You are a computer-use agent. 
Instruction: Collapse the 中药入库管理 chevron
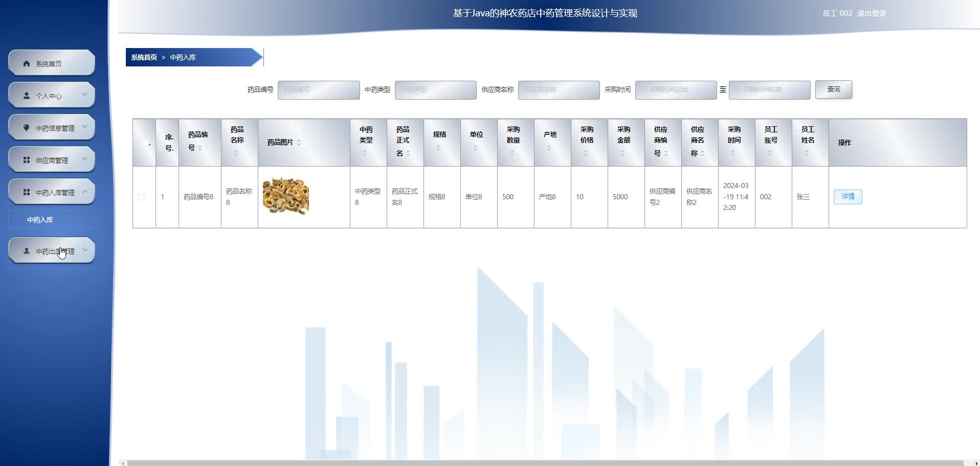click(x=85, y=192)
